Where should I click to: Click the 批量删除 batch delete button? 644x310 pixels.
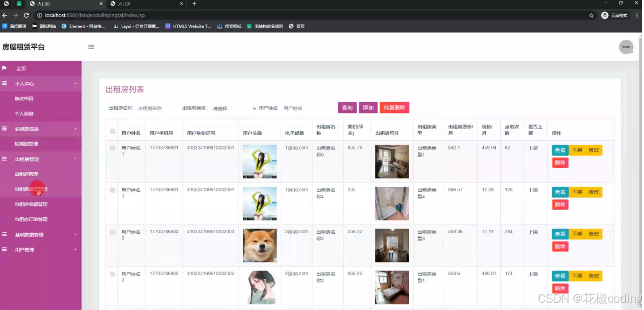pos(394,107)
